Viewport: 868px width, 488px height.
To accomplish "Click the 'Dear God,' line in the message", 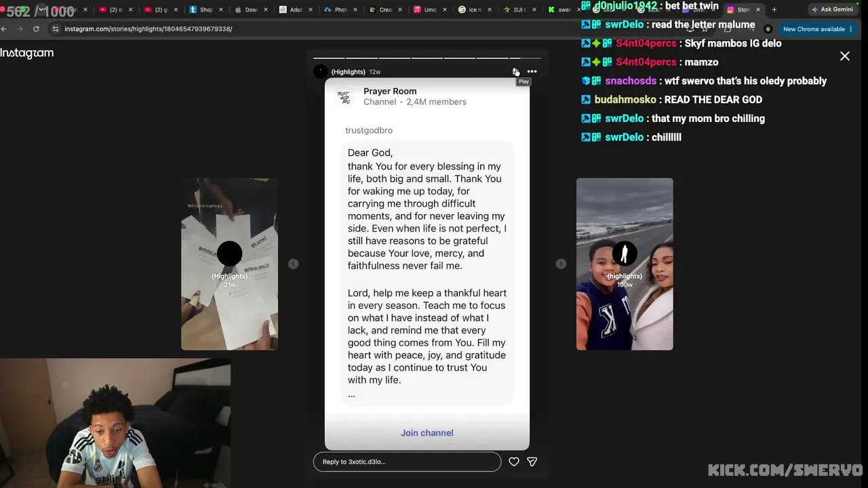I will [x=370, y=153].
